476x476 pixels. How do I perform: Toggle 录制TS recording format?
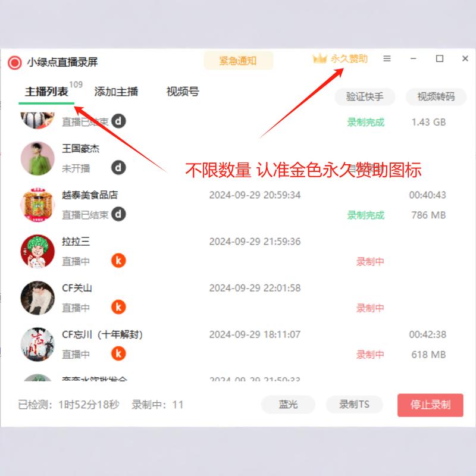(355, 405)
